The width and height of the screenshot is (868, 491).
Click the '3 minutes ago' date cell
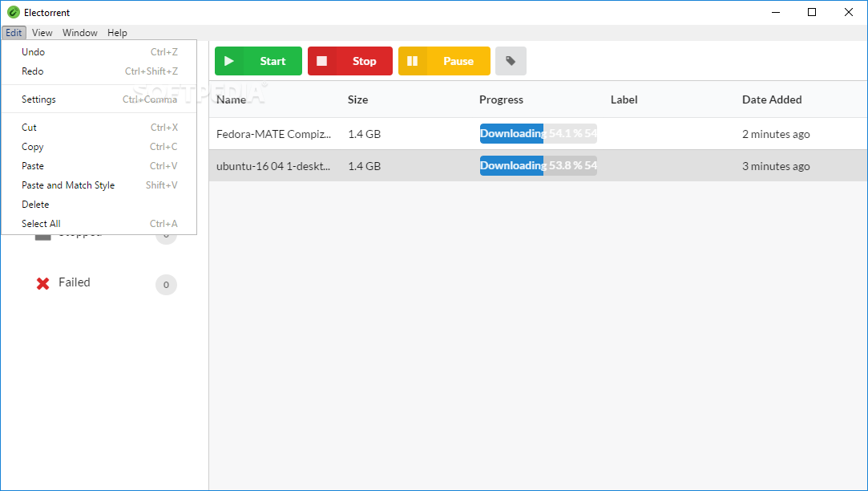tap(776, 166)
